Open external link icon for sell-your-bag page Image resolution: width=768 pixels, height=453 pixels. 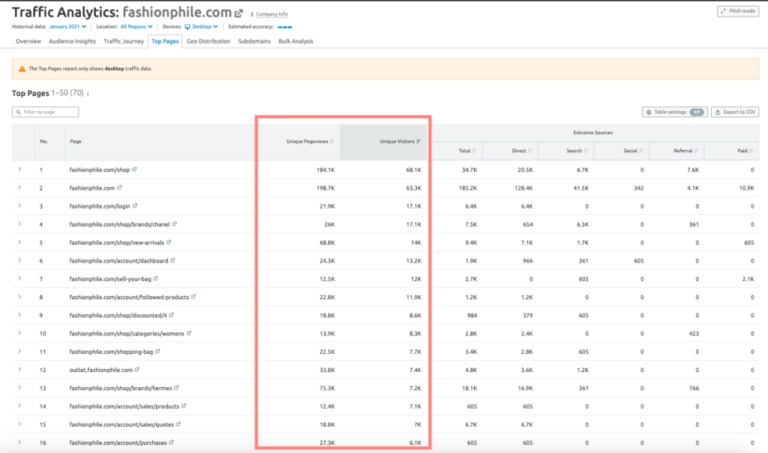tap(156, 279)
